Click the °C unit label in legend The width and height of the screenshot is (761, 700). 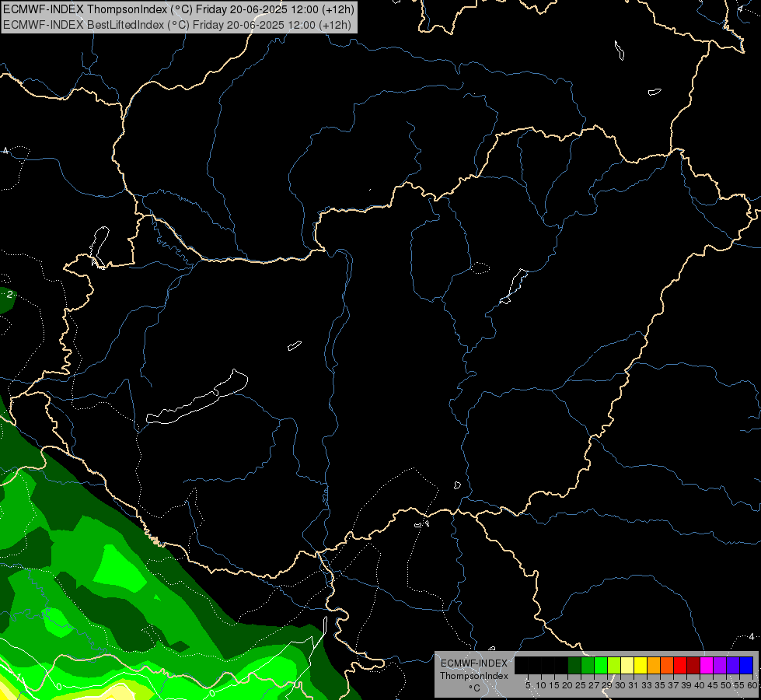coord(475,688)
